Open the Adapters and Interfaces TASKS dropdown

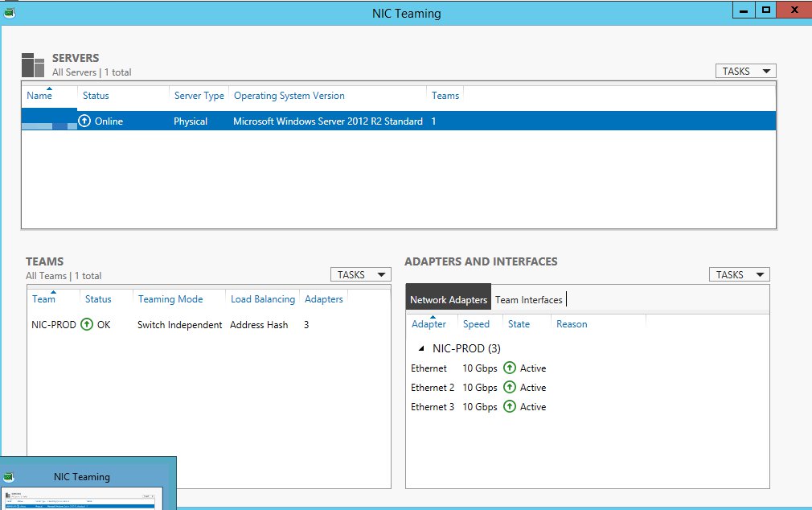pos(739,274)
